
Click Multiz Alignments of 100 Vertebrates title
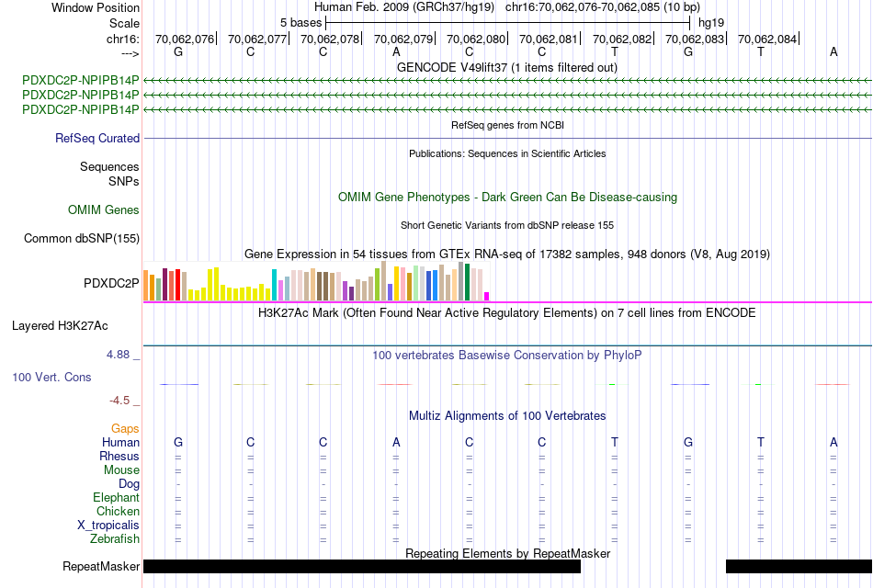(507, 416)
